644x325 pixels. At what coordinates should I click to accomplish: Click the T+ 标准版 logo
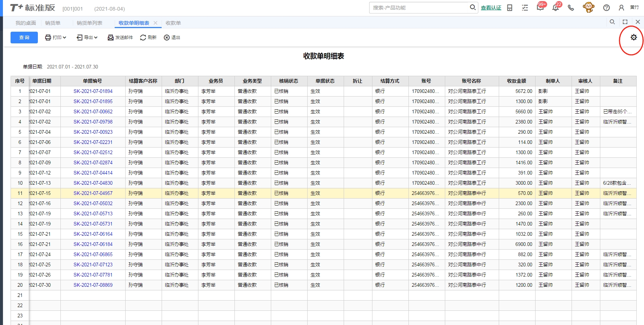(32, 8)
